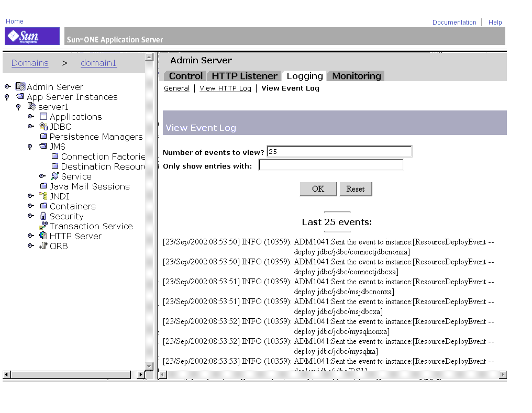This screenshot has height=413, width=532.
Task: Click the JMS Service icon
Action: coord(54,176)
